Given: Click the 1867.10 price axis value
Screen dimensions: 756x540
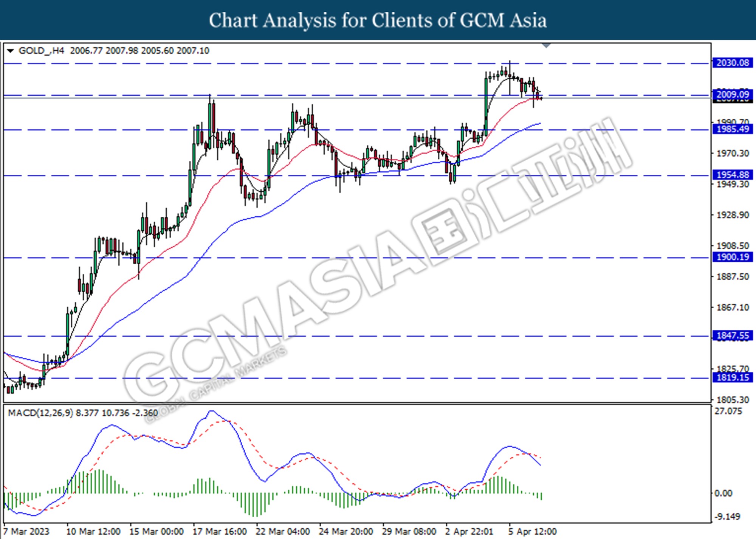Looking at the screenshot, I should (733, 307).
